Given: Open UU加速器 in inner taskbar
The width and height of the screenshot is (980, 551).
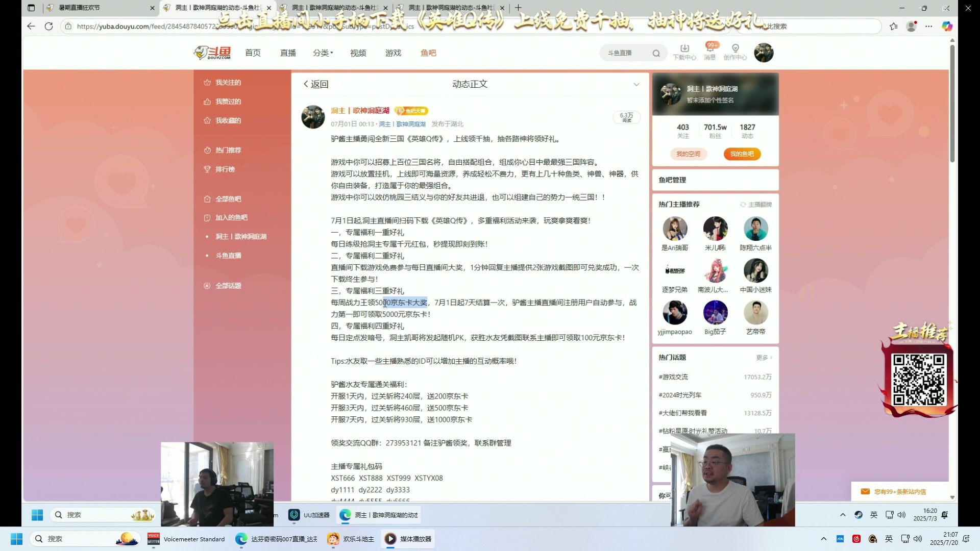Looking at the screenshot, I should pyautogui.click(x=309, y=515).
